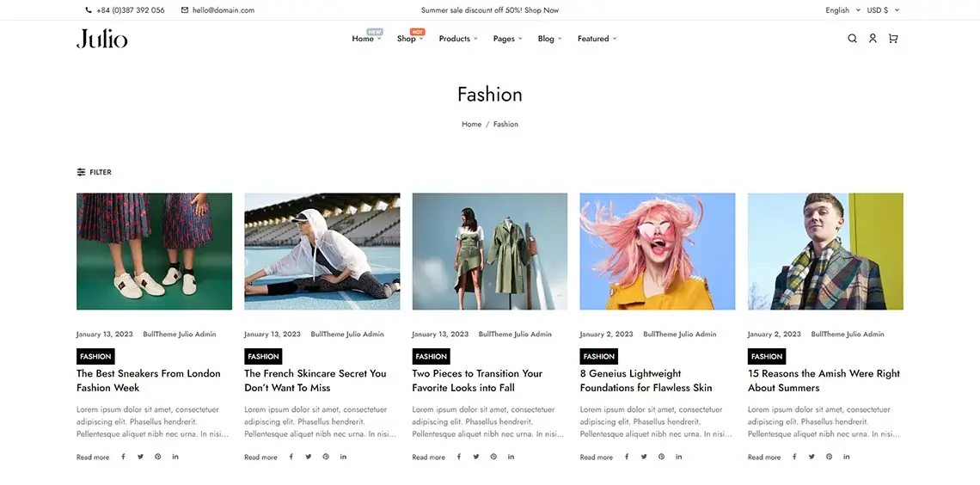Image resolution: width=980 pixels, height=485 pixels.
Task: Click the envelope email icon
Action: [184, 10]
